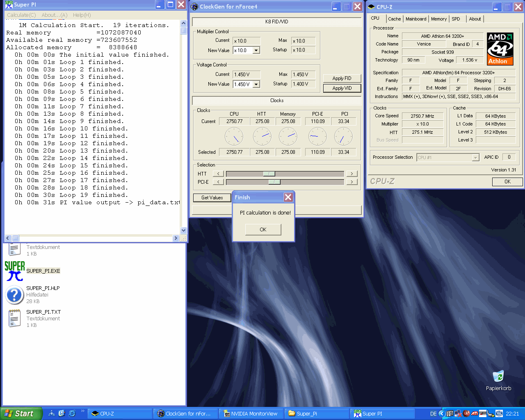Open the multiplier New Value dropdown
This screenshot has height=420, width=525.
(256, 50)
